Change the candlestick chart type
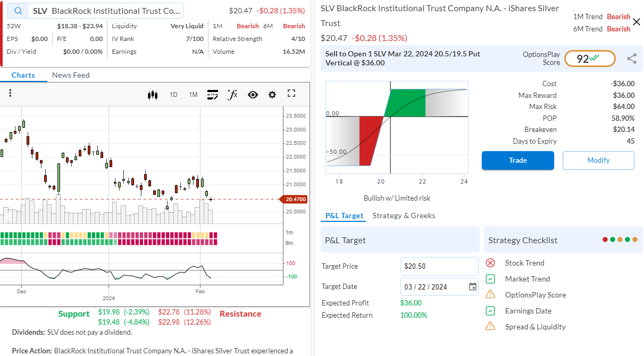 [x=153, y=95]
